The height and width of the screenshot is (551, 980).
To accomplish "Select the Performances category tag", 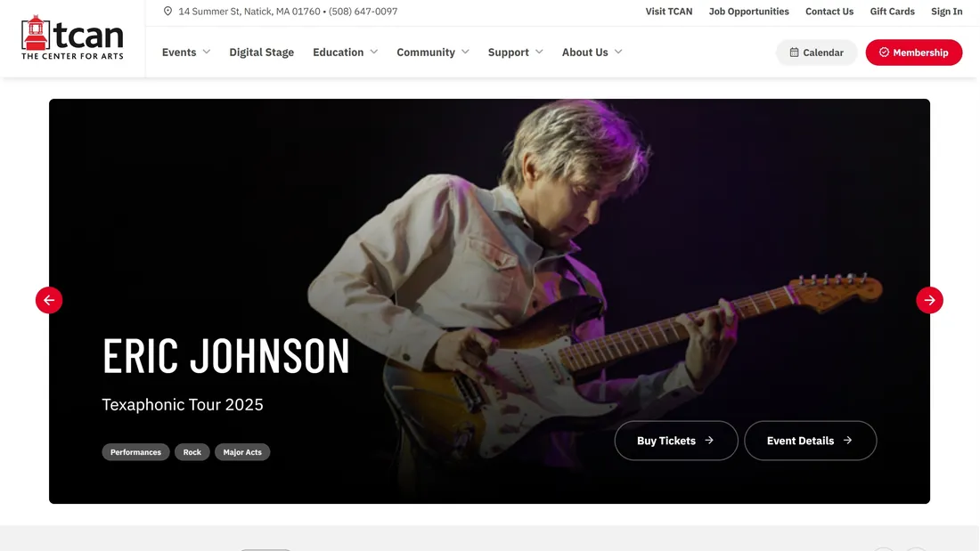I will (x=135, y=451).
